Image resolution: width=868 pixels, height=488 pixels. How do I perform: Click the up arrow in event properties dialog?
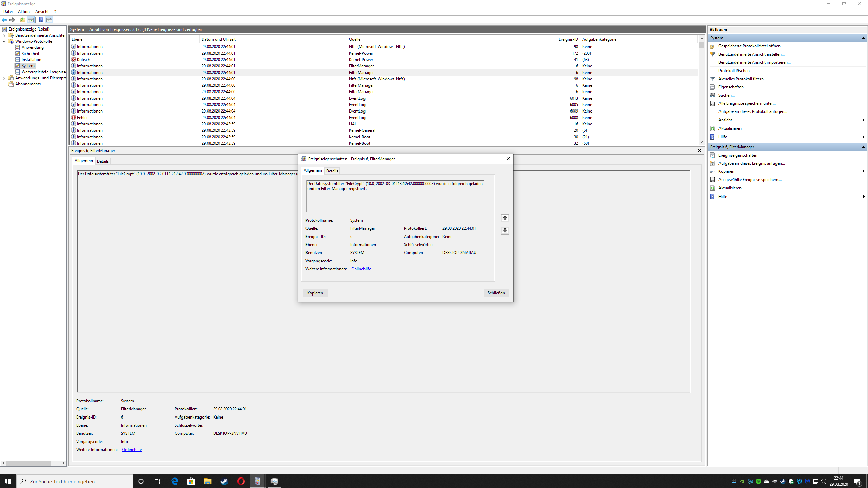[505, 218]
